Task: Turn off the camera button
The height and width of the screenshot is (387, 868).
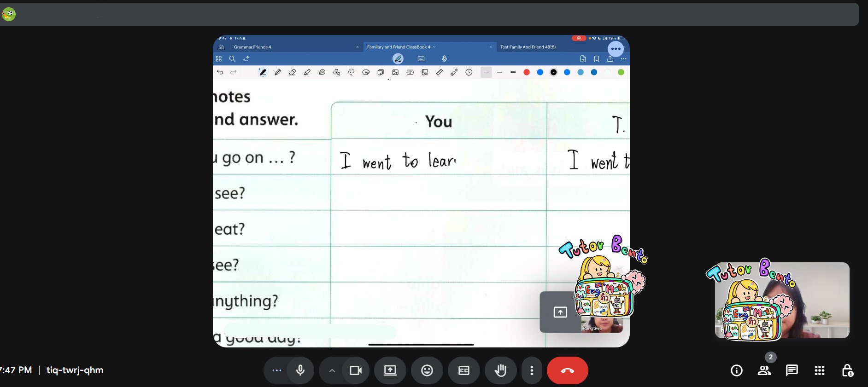Action: (x=356, y=370)
